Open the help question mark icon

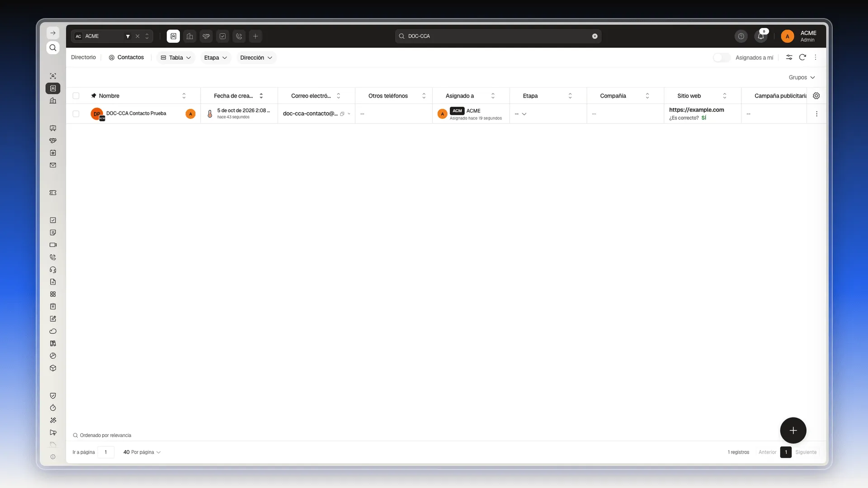(741, 36)
